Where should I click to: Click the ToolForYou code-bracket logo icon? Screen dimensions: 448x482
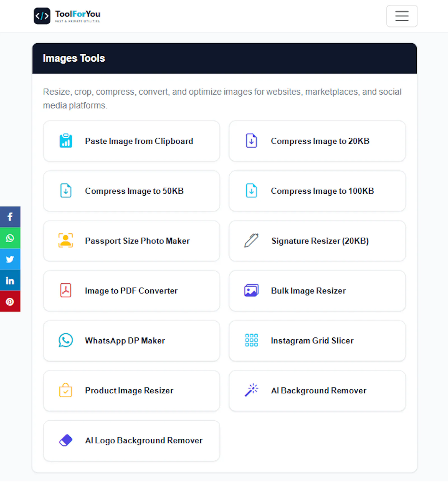[42, 16]
